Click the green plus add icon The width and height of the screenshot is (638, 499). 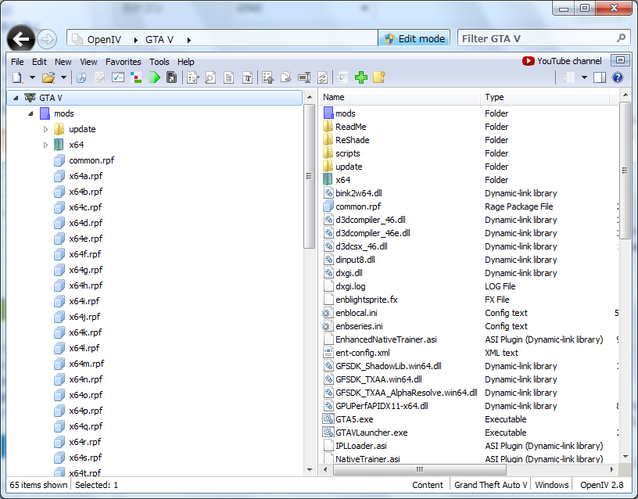[x=361, y=77]
